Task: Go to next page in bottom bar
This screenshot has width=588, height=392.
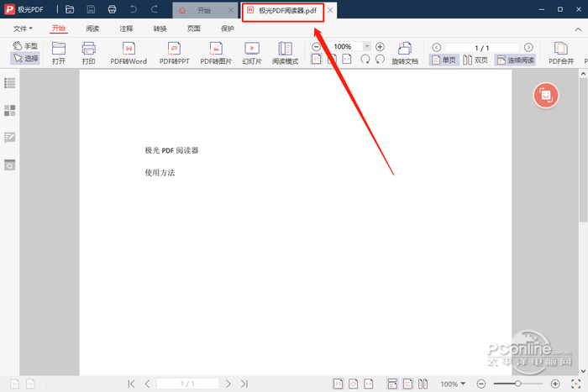Action: (228, 384)
